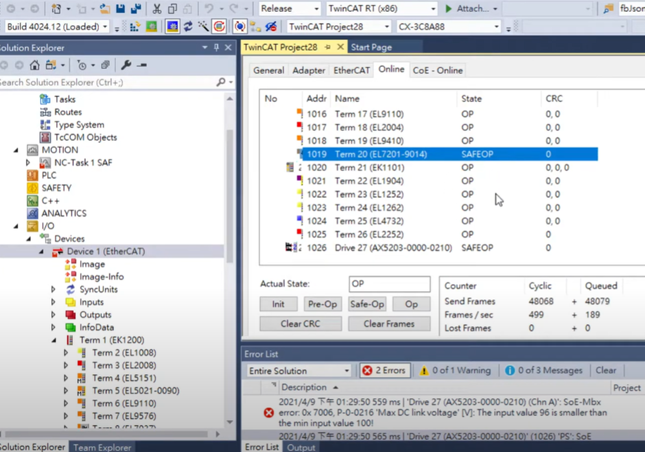Click the Safe-Op state button
Screen dimensions: 645x452
(x=367, y=304)
